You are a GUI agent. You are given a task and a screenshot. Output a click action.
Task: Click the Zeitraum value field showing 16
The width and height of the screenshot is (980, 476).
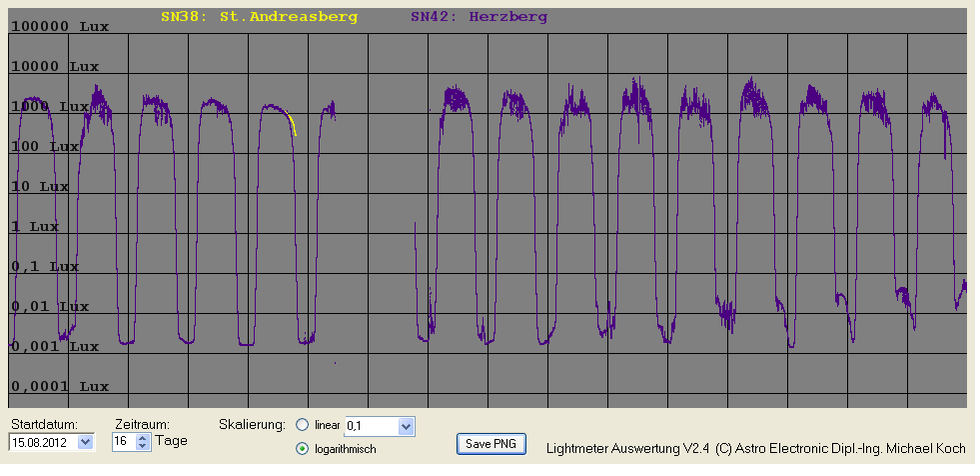125,442
